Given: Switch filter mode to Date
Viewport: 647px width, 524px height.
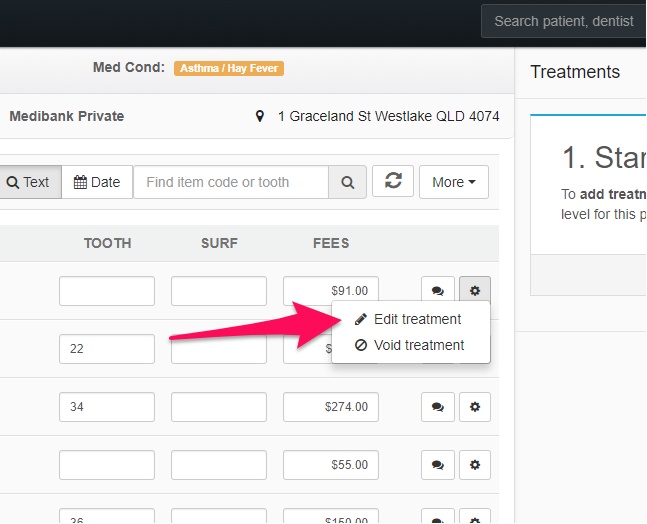Looking at the screenshot, I should tap(97, 182).
